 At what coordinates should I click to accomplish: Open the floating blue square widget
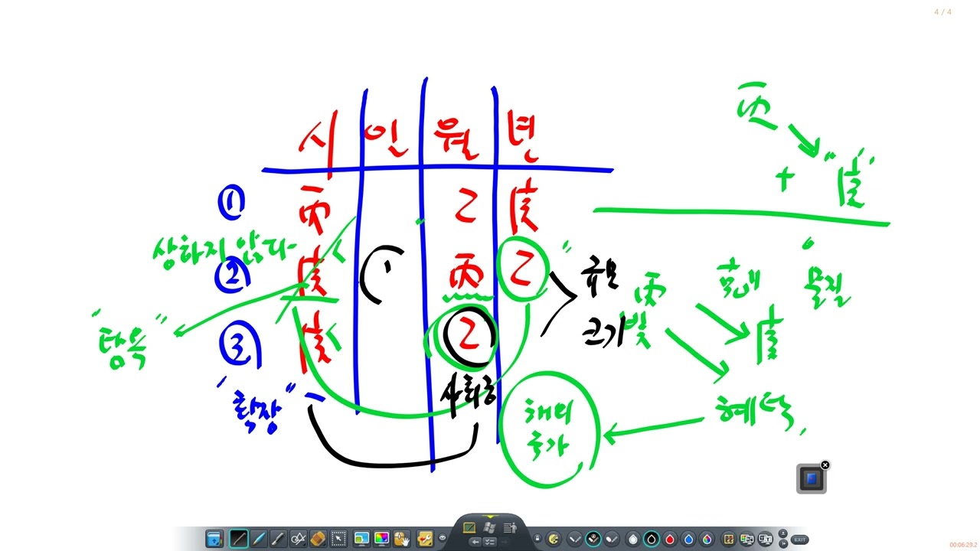click(x=811, y=479)
